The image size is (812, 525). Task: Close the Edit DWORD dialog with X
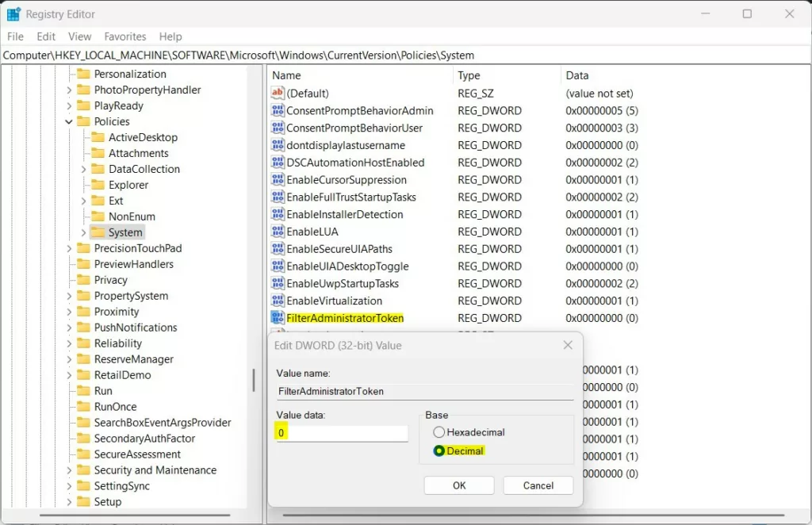568,345
